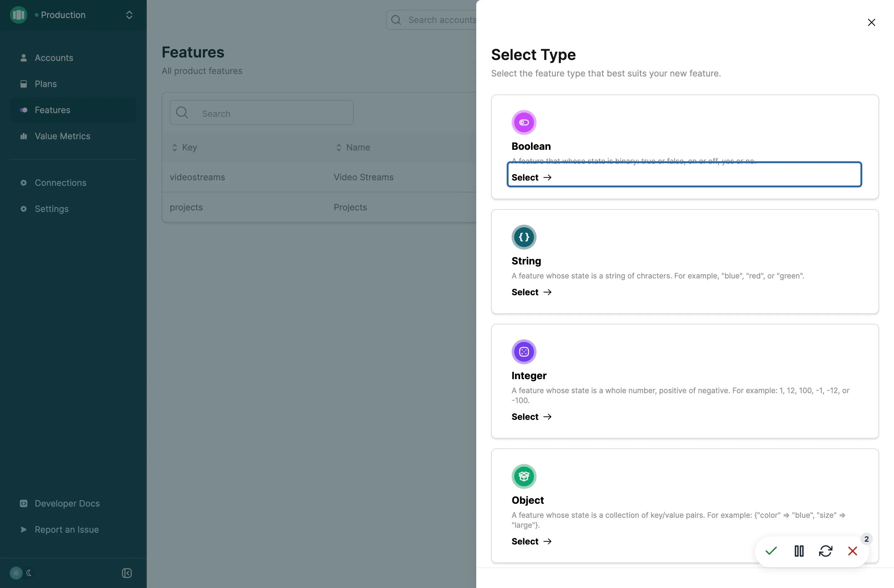Click the Features table Search box
The image size is (894, 588).
point(261,113)
